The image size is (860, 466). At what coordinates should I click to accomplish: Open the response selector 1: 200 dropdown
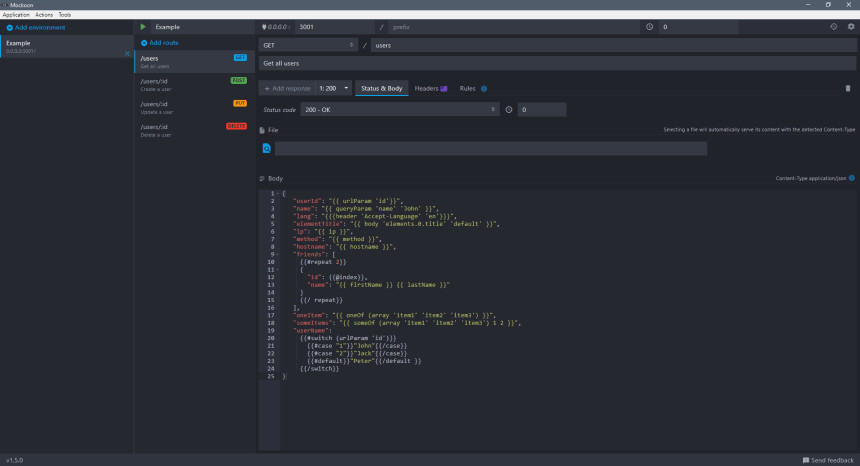pos(334,88)
